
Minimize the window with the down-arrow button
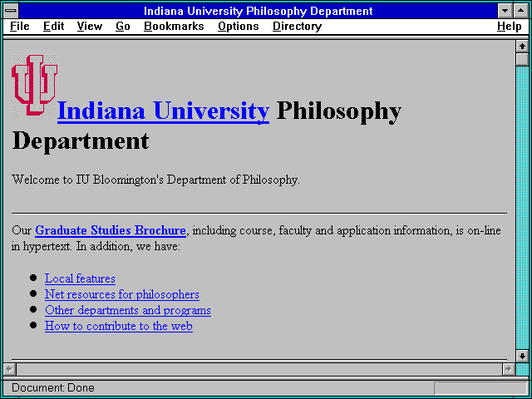(x=505, y=11)
